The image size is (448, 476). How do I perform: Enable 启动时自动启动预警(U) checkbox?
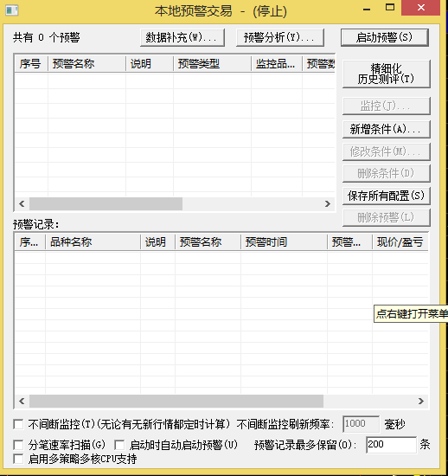119,445
